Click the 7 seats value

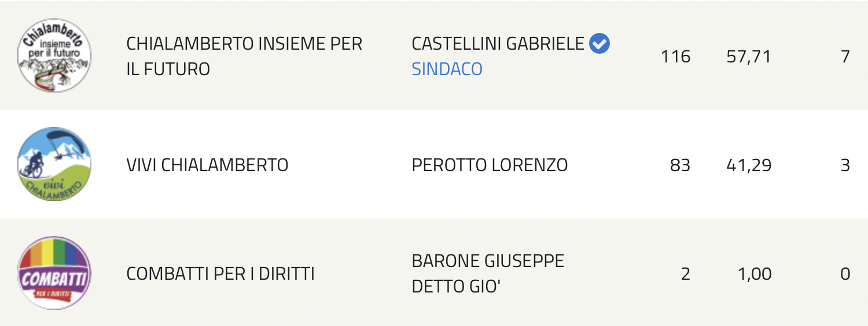coord(845,56)
